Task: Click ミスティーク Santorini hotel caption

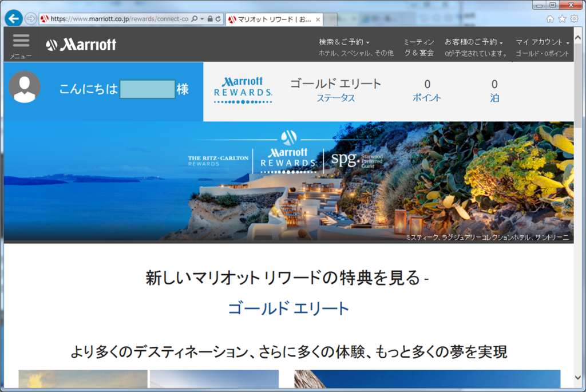Action: pos(488,237)
